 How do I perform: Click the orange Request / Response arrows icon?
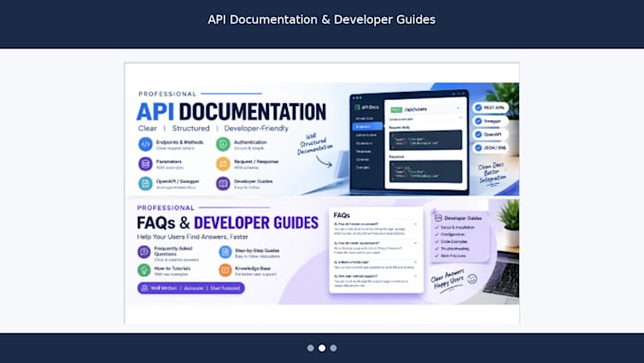223,164
